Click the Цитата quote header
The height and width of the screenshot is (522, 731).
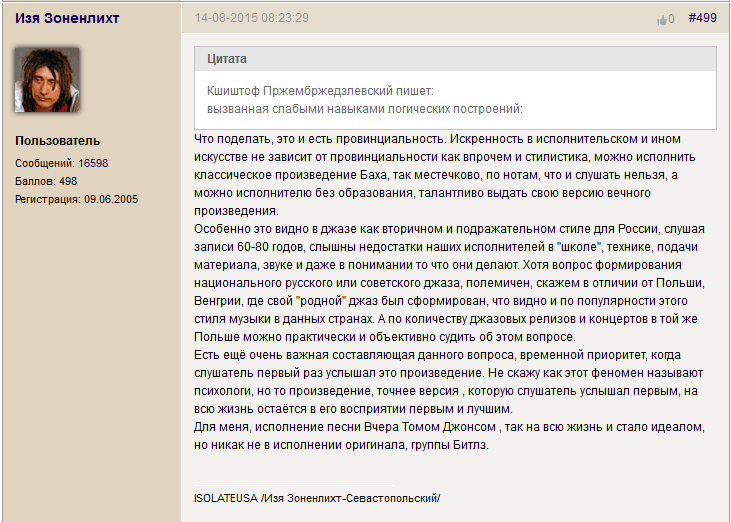pos(455,59)
